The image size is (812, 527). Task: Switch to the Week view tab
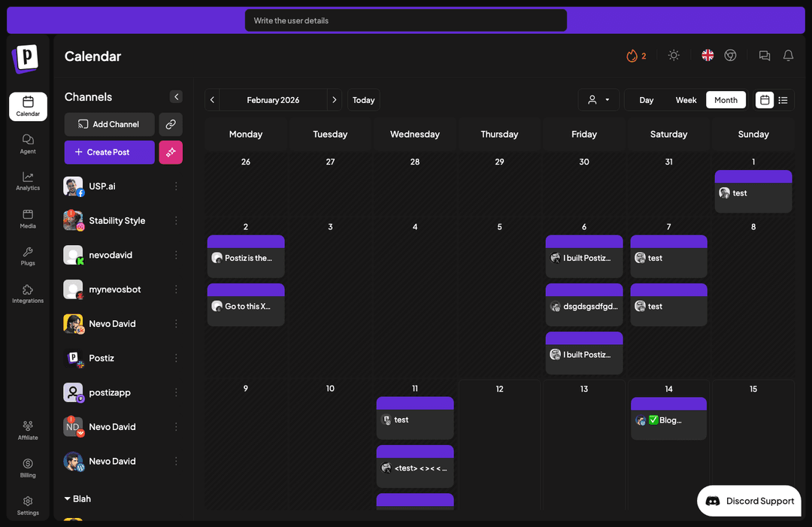(x=685, y=99)
